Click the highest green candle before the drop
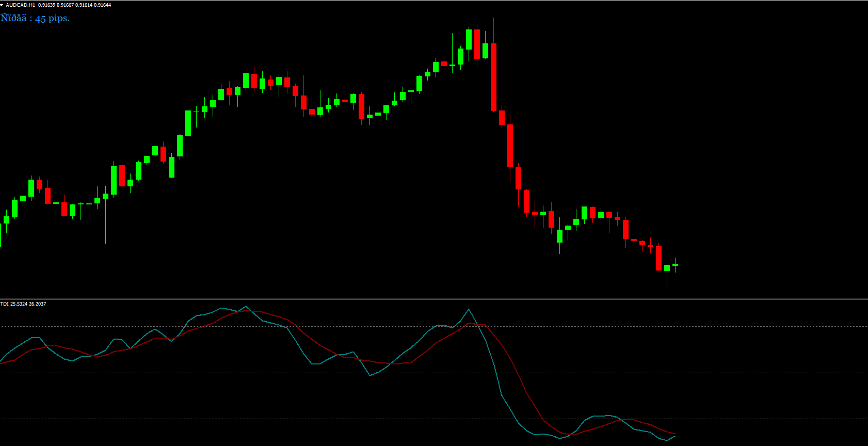 (x=469, y=39)
